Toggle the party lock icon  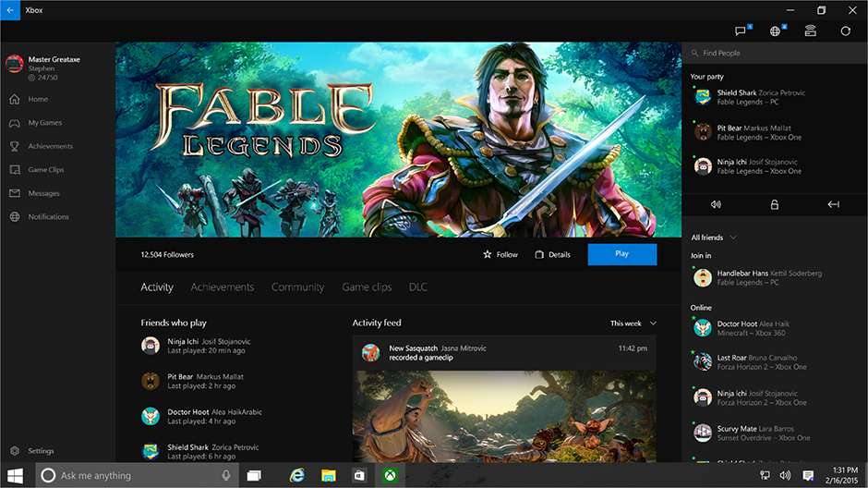(774, 204)
